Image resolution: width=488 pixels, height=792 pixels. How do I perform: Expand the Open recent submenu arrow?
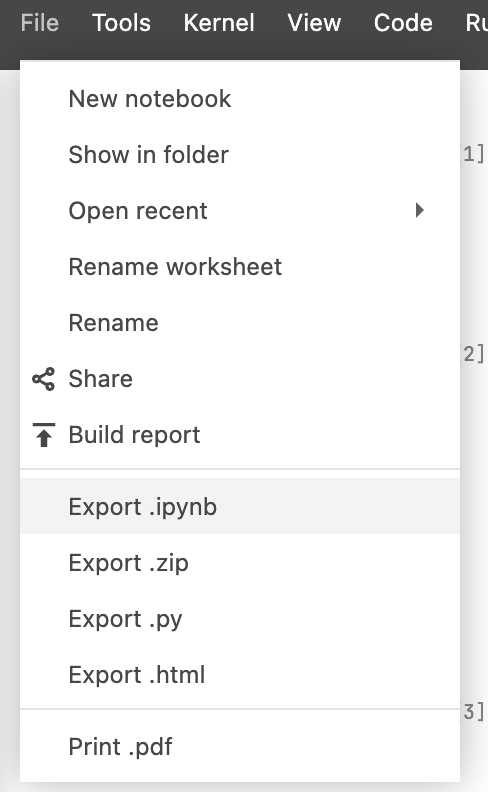coord(419,210)
